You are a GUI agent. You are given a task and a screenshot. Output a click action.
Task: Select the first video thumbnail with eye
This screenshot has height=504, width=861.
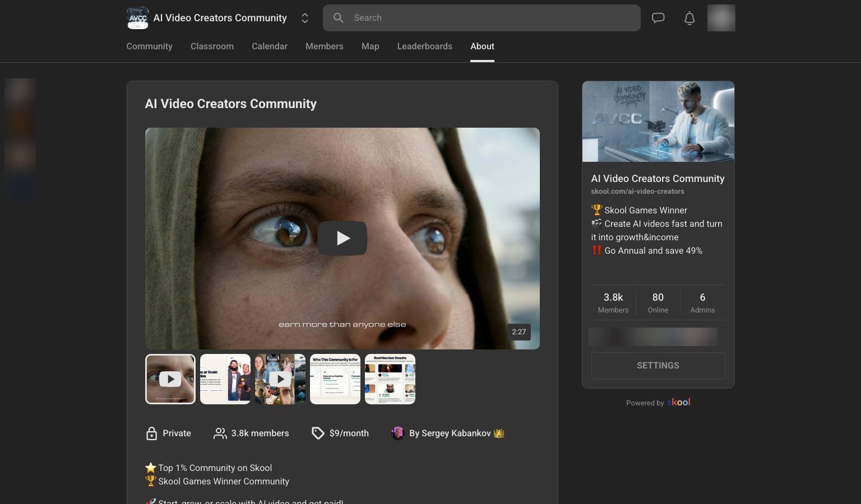click(x=170, y=379)
